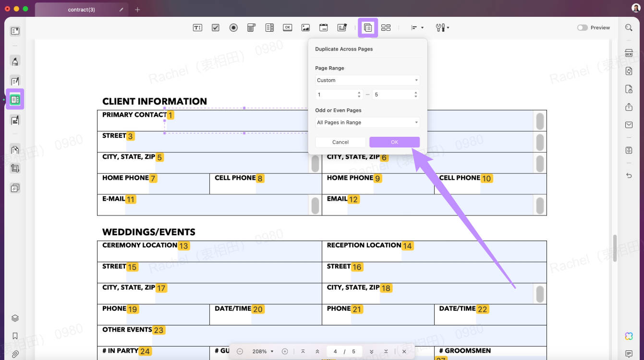Select the OTHER EVENTS field numbered 23
This screenshot has height=360, width=644.
349,336
